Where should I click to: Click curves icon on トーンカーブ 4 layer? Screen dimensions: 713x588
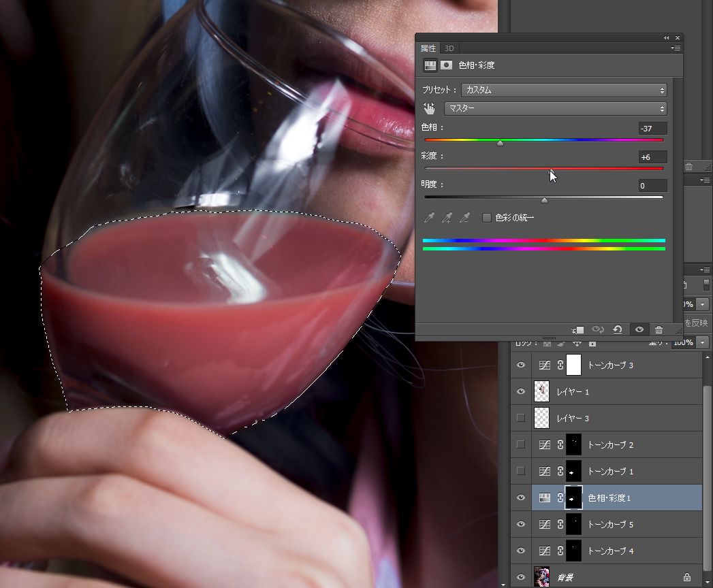coord(544,551)
